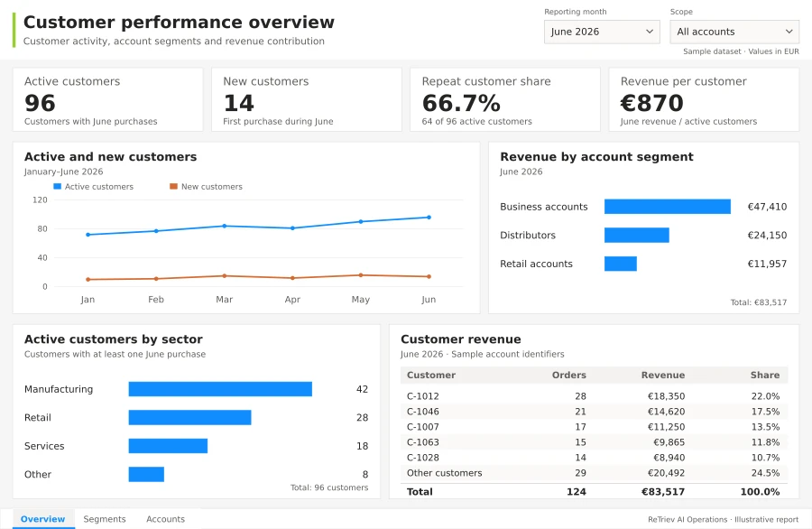The image size is (812, 529).
Task: Switch to the Overview tab
Action: point(43,519)
